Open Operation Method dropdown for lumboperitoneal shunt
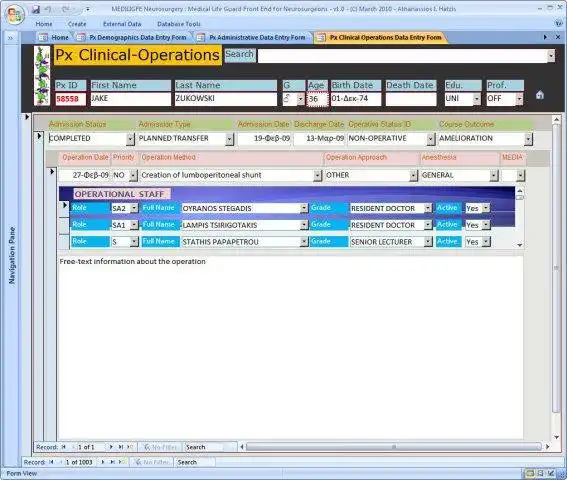Image resolution: width=567 pixels, height=480 pixels. (317, 175)
